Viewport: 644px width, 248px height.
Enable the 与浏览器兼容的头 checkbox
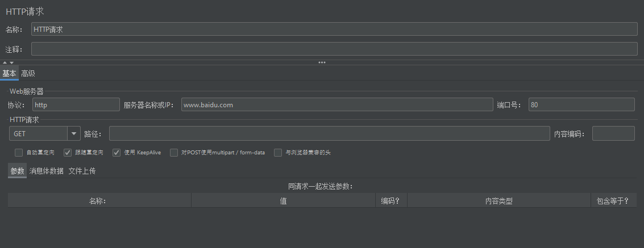point(278,153)
